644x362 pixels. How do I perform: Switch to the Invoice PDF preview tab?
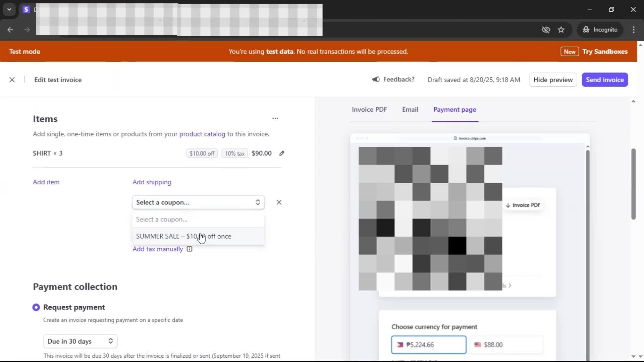click(369, 110)
